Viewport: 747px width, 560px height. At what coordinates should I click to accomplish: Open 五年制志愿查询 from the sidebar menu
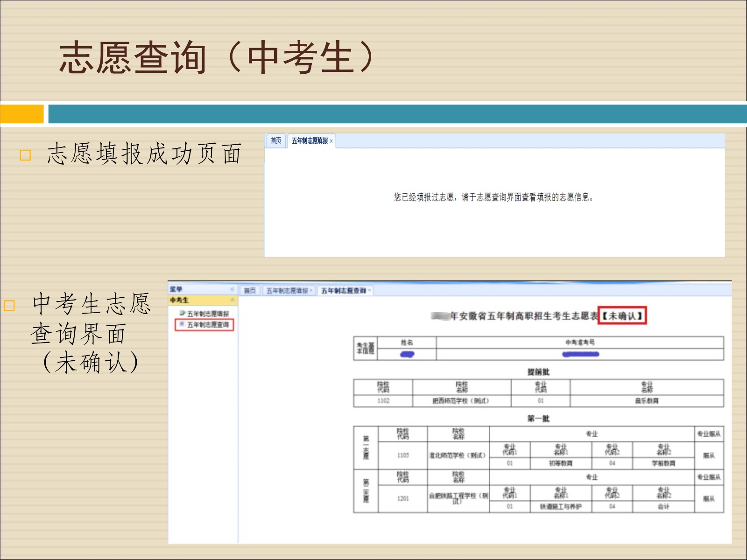point(208,325)
